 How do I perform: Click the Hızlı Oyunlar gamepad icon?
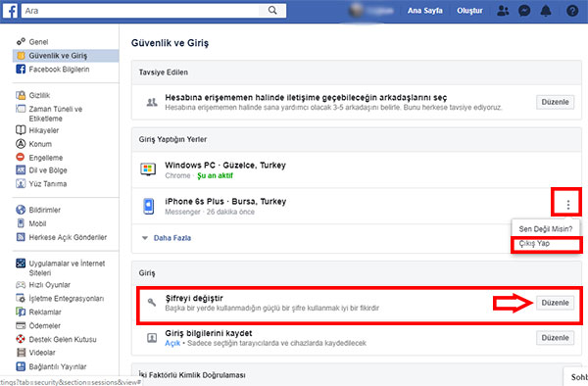[21, 285]
